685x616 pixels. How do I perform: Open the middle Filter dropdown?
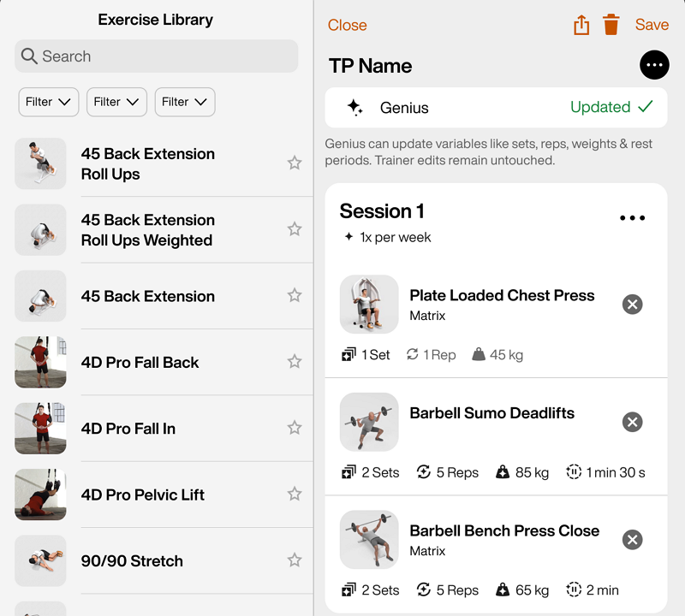pyautogui.click(x=116, y=102)
